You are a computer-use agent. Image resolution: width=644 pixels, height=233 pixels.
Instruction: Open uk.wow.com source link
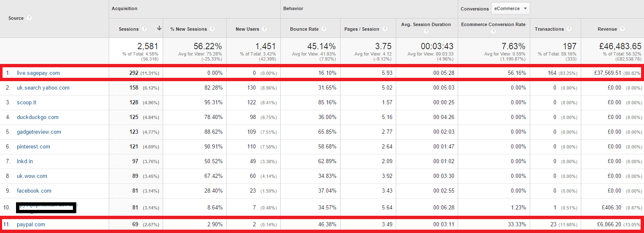tap(32, 176)
